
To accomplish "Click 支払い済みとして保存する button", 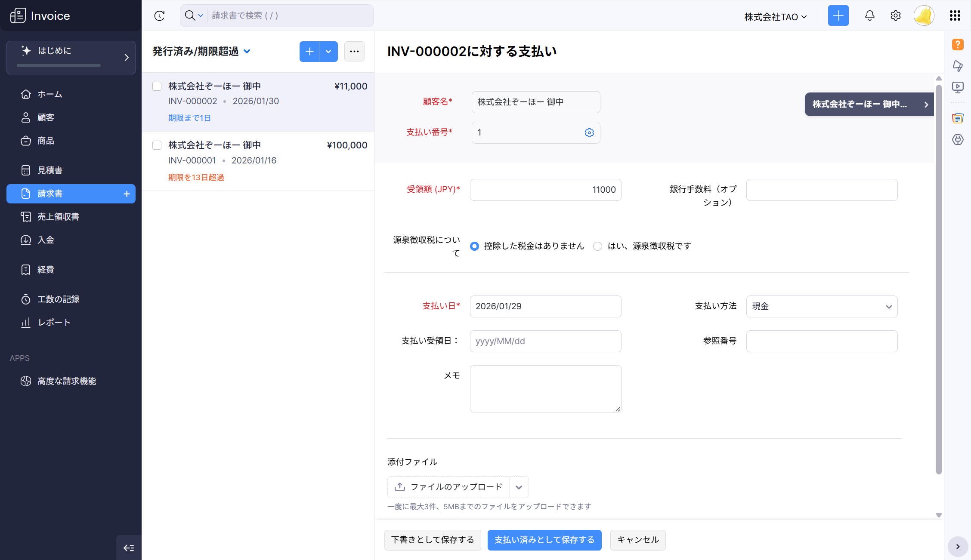I will pyautogui.click(x=544, y=540).
